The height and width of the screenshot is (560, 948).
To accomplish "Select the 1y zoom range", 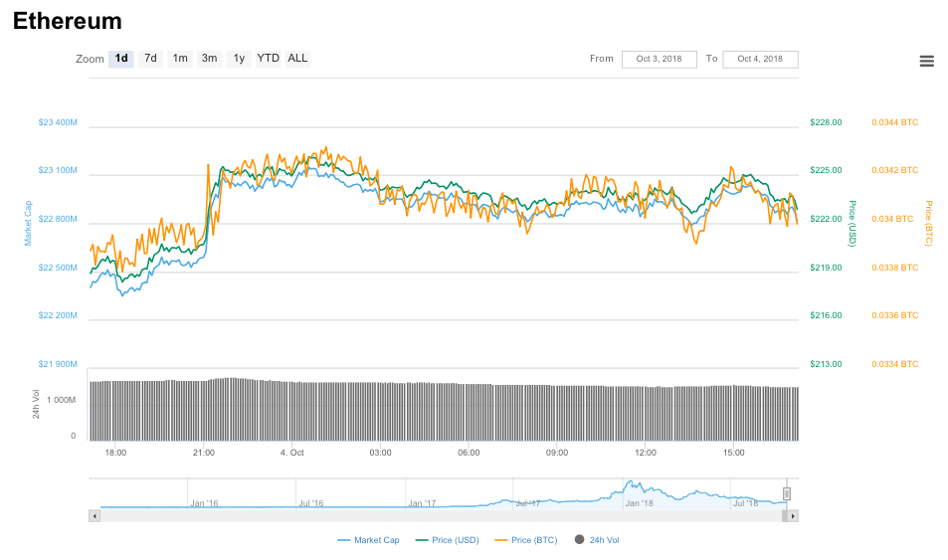I will (x=239, y=59).
